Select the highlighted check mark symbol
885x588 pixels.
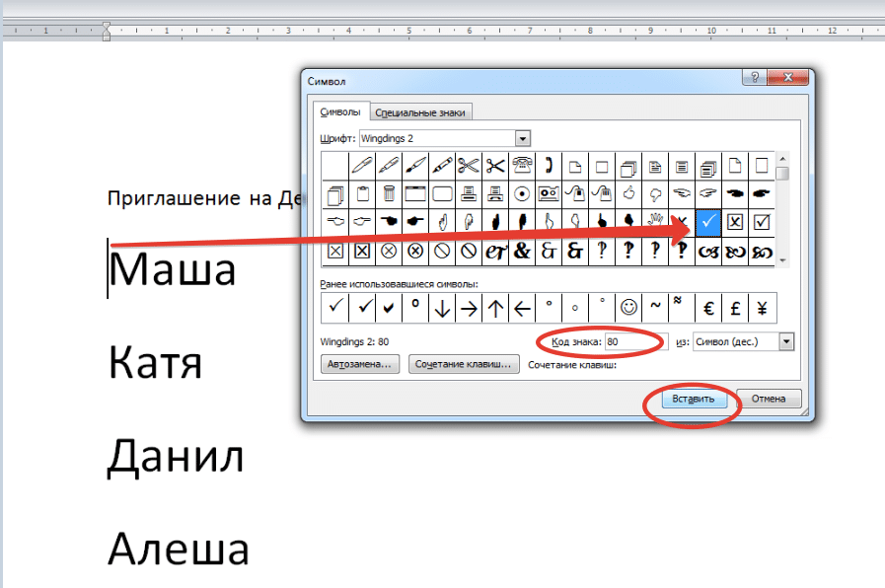tap(708, 222)
